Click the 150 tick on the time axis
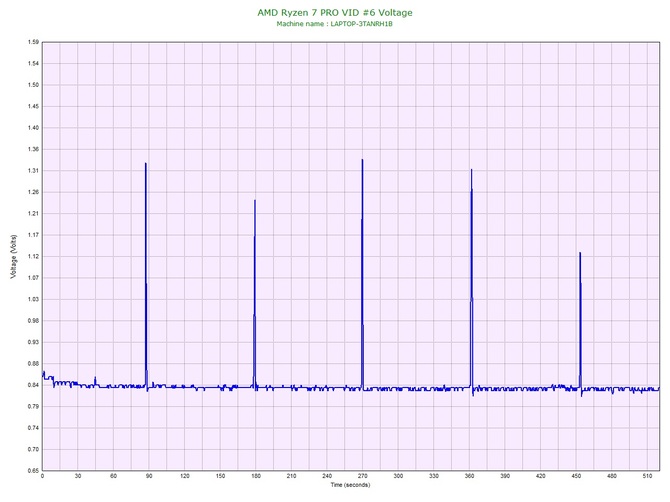 tap(220, 476)
